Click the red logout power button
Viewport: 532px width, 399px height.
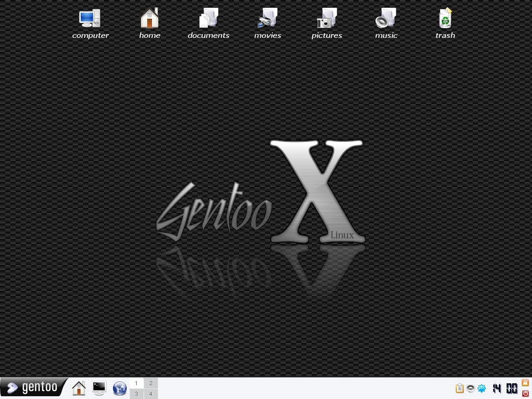[525, 393]
